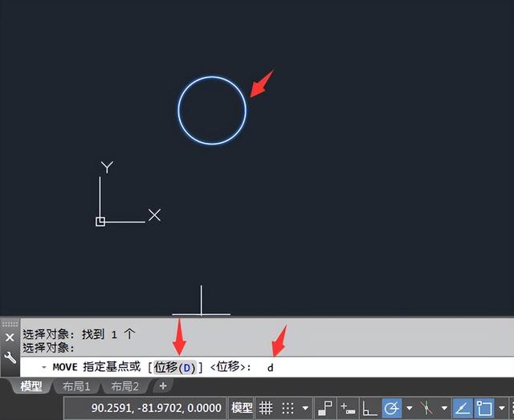Close the command line window
This screenshot has width=514, height=420.
(x=10, y=337)
